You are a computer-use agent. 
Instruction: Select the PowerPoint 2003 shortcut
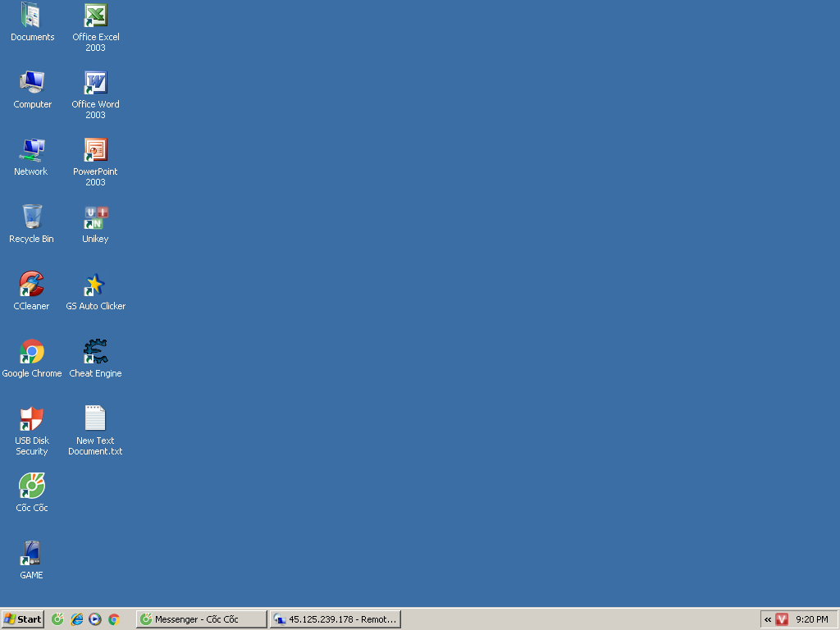(95, 162)
